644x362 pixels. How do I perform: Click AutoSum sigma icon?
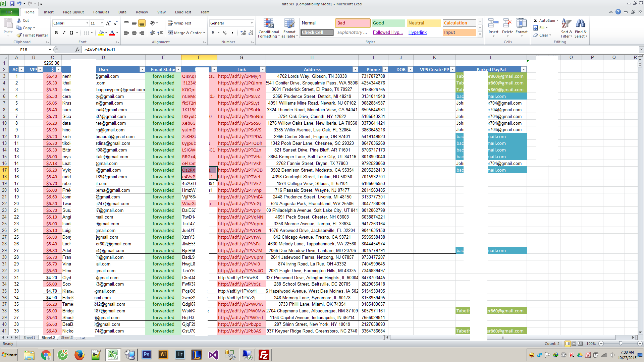point(536,20)
